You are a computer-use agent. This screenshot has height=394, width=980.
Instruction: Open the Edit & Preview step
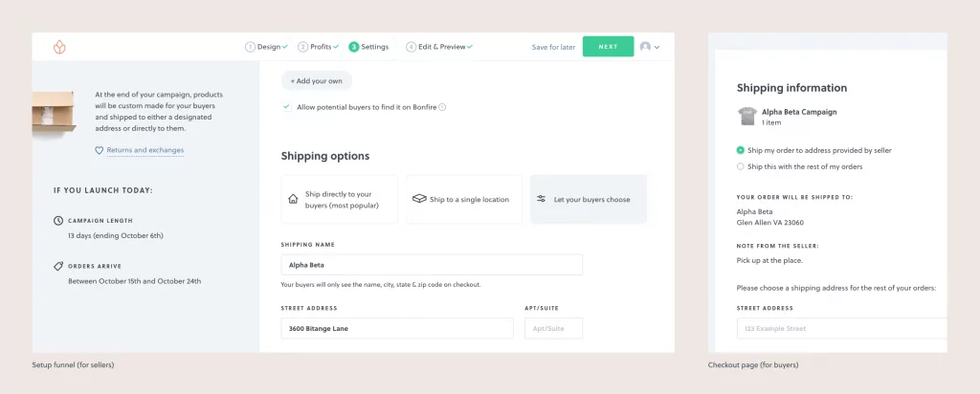coord(439,47)
